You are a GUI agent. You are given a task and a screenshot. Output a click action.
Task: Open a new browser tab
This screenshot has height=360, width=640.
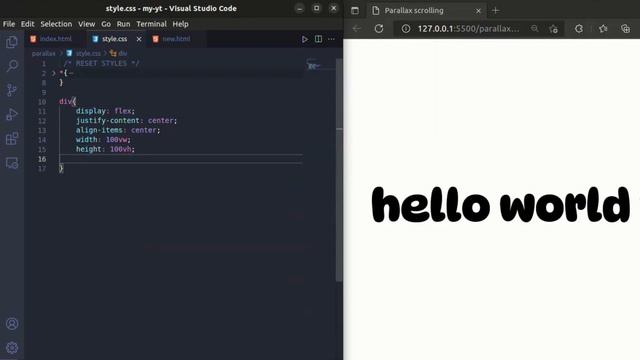[496, 11]
